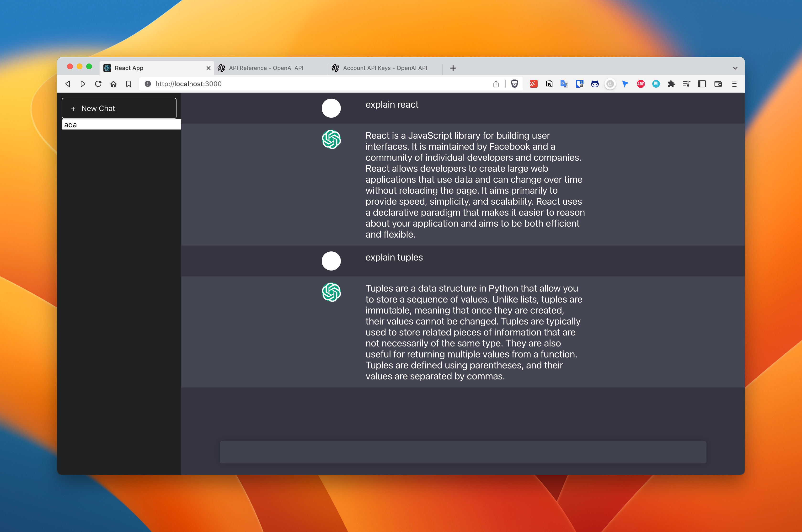Image resolution: width=802 pixels, height=532 pixels.
Task: Switch to Account API Keys tab
Action: point(385,68)
